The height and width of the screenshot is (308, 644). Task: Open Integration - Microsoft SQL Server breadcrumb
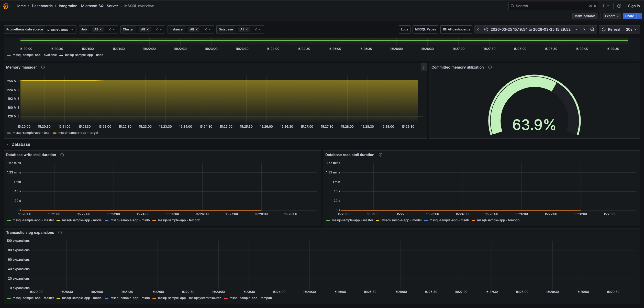point(88,6)
